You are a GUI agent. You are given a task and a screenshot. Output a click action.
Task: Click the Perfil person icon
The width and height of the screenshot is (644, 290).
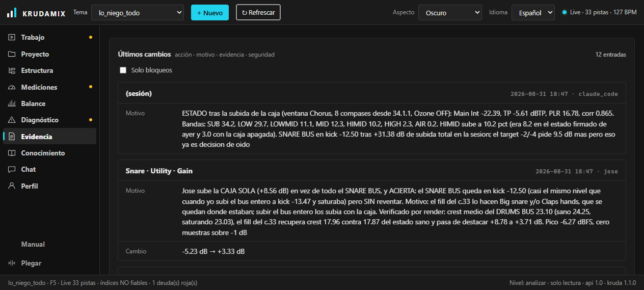point(12,186)
